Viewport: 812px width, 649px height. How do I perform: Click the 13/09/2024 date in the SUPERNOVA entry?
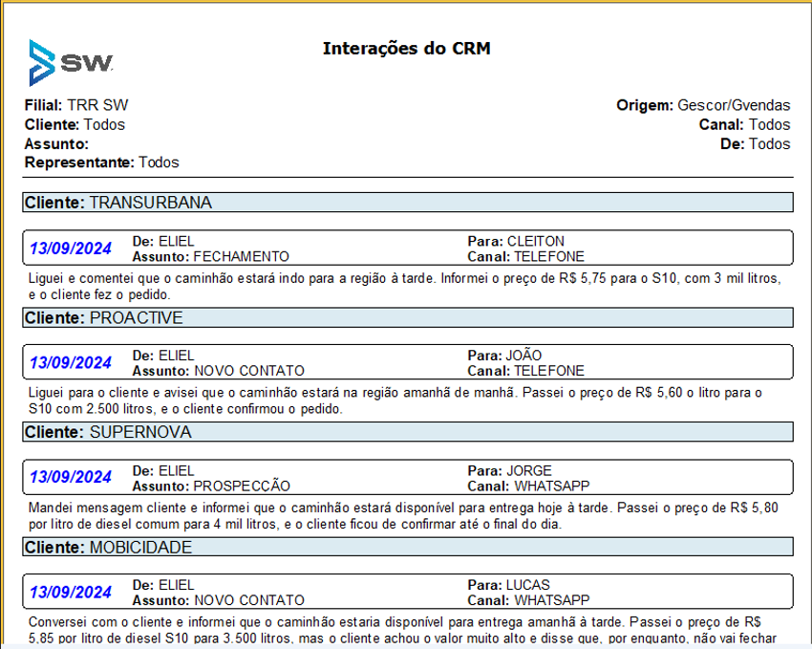[71, 477]
